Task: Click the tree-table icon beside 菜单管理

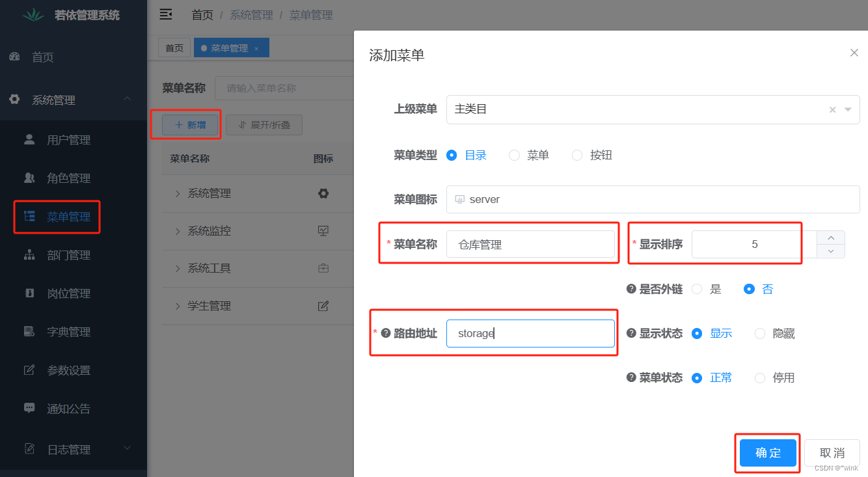Action: 29,216
